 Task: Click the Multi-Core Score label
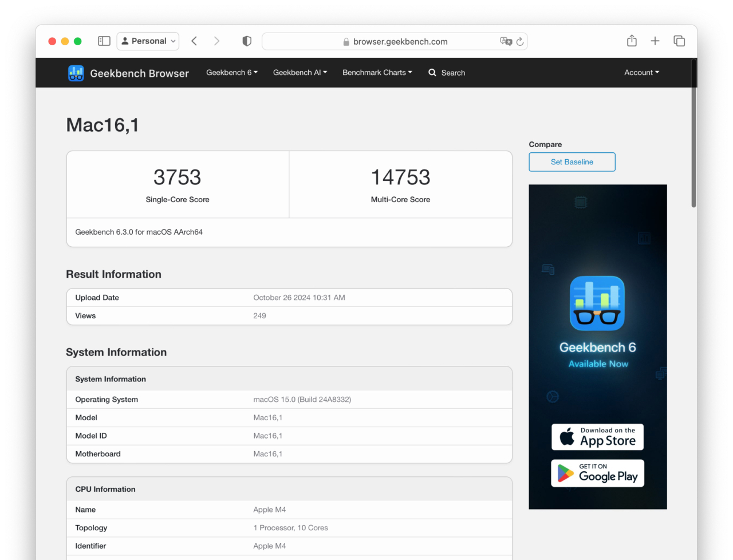coord(401,200)
